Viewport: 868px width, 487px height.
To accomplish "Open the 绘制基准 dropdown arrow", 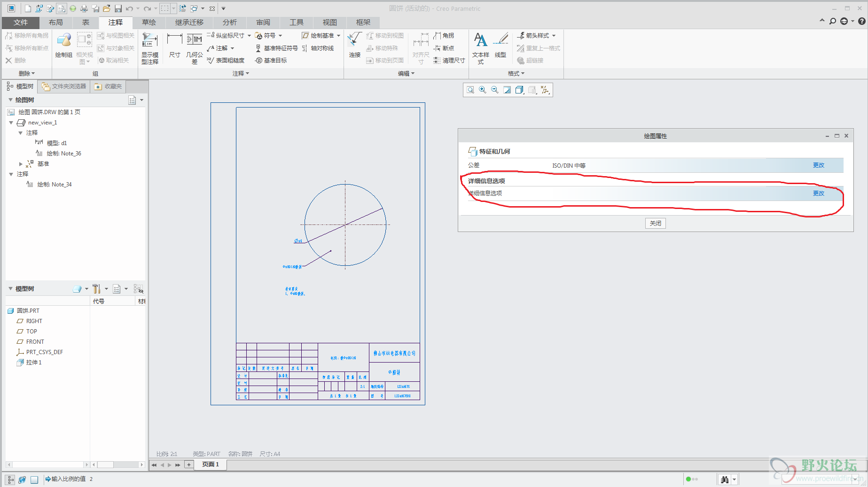I will [338, 36].
